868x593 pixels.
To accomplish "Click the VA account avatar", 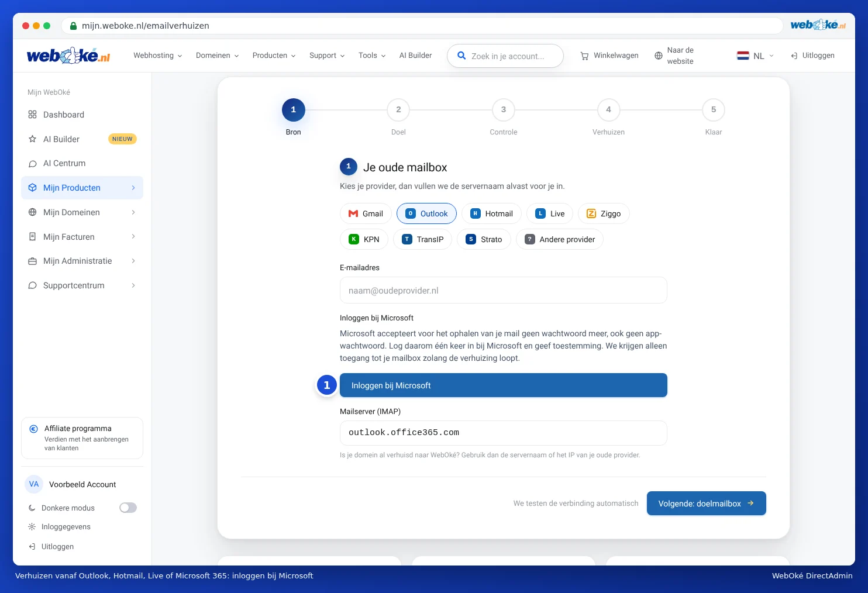I will [x=34, y=484].
